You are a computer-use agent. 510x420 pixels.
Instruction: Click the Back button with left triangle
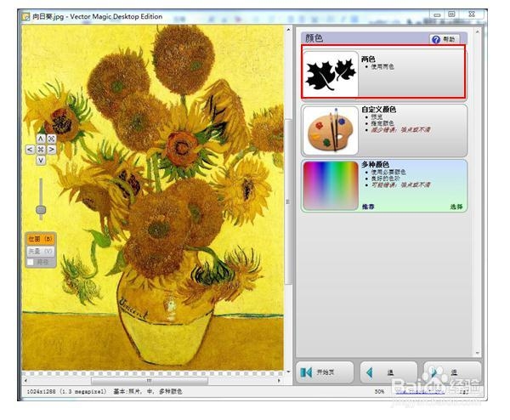[x=388, y=372]
